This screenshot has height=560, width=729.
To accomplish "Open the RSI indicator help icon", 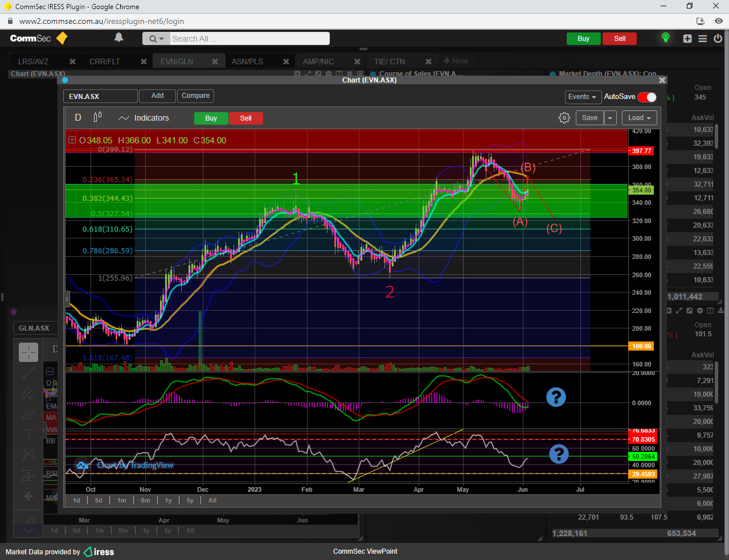I will tap(558, 454).
